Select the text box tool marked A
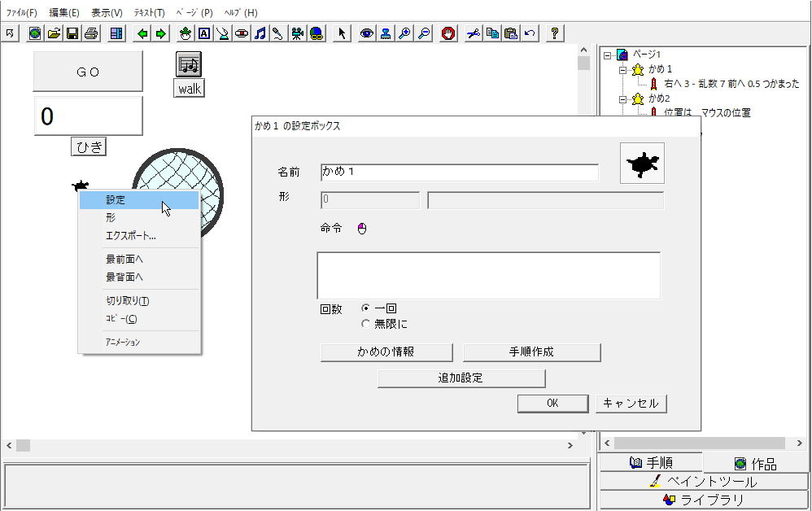This screenshot has height=511, width=812. [x=204, y=33]
